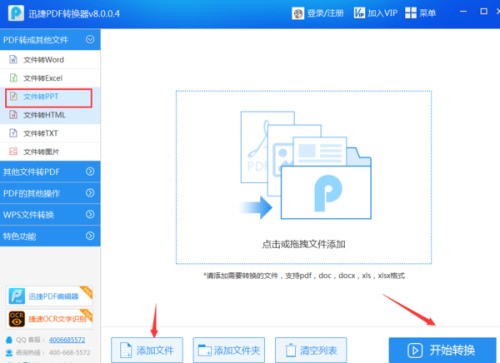Click the 文件转PPT icon
The height and width of the screenshot is (363, 500).
coord(13,96)
